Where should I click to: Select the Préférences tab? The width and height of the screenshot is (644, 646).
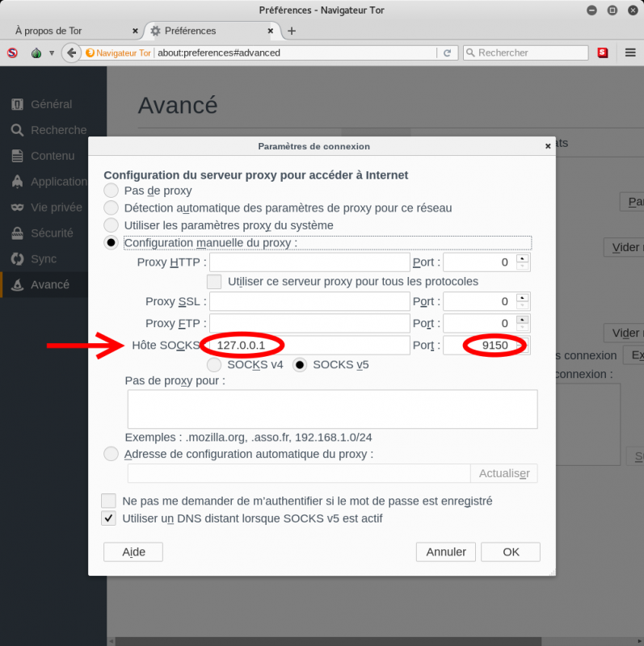[x=212, y=31]
